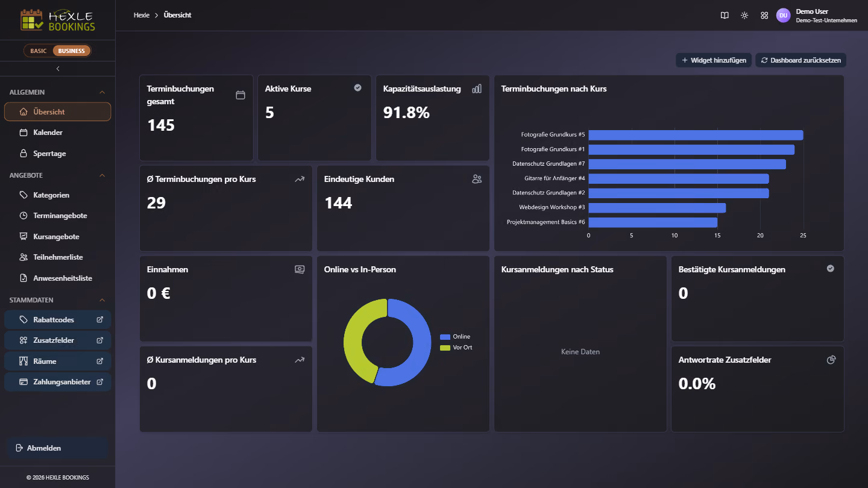Click Dashboard zurücksetzen button
The width and height of the screenshot is (868, 488).
pos(801,60)
